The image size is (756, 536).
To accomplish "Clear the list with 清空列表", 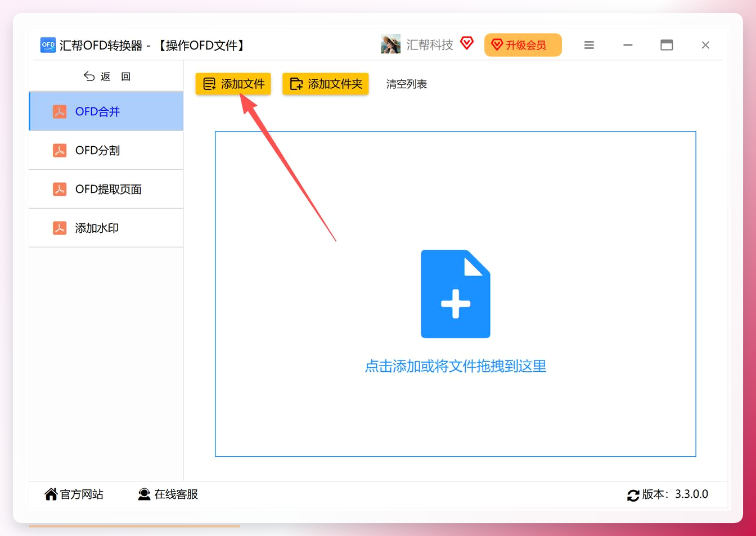I will [406, 84].
